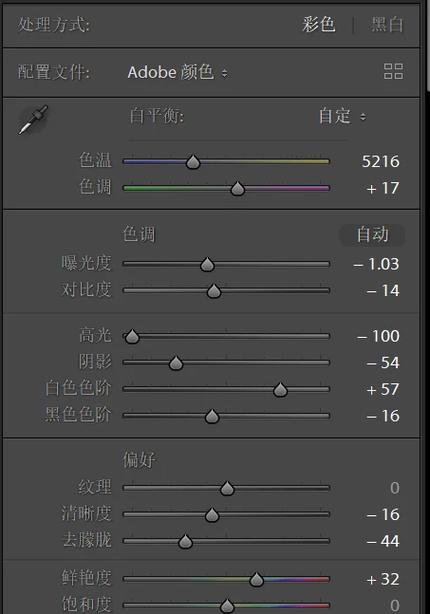Click the 黑色色阶 blacks slider handle

tap(212, 416)
